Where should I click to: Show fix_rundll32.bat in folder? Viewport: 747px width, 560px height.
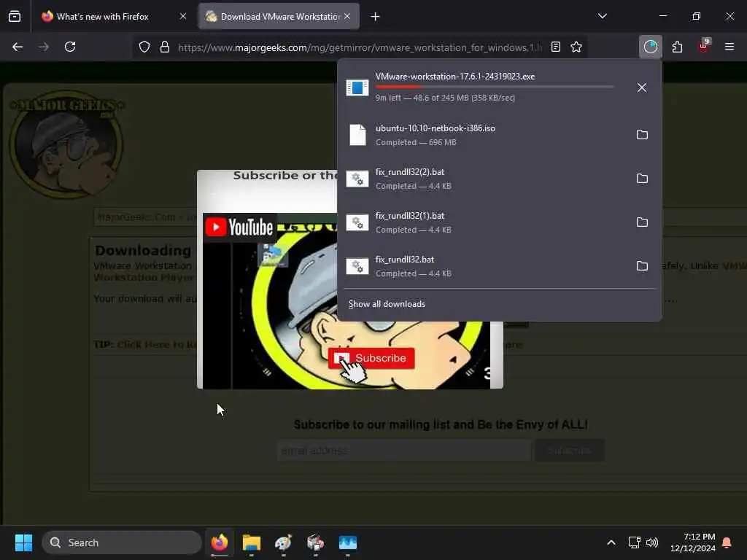pos(642,266)
